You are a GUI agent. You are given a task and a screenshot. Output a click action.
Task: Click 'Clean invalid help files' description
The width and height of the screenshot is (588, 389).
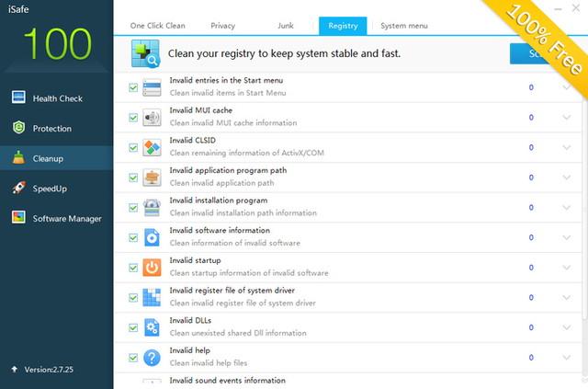pos(209,363)
